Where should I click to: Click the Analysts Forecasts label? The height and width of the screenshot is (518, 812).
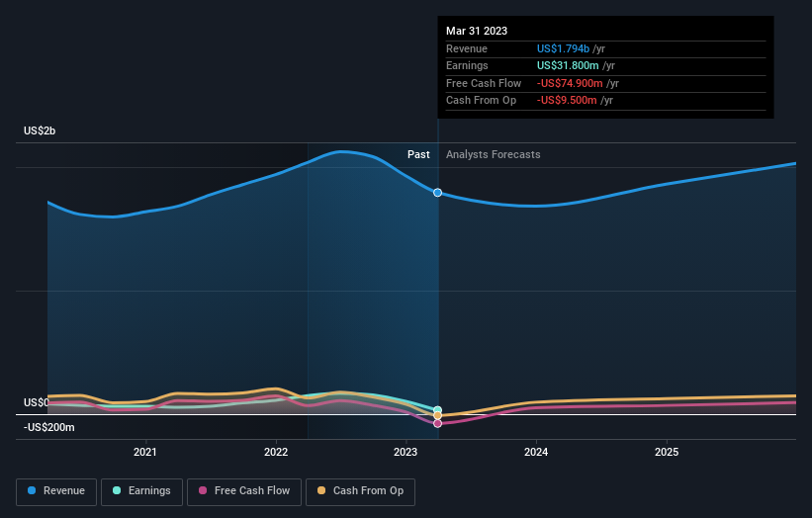tap(493, 155)
